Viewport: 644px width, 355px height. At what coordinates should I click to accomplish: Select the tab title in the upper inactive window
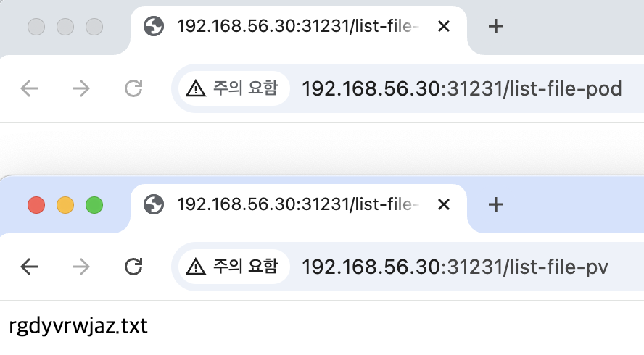pos(298,26)
